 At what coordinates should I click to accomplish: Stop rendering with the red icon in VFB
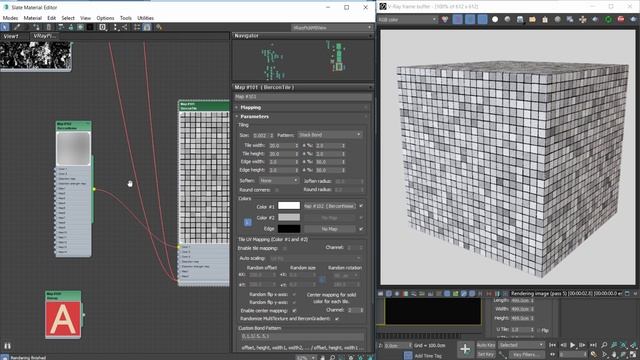[621, 19]
